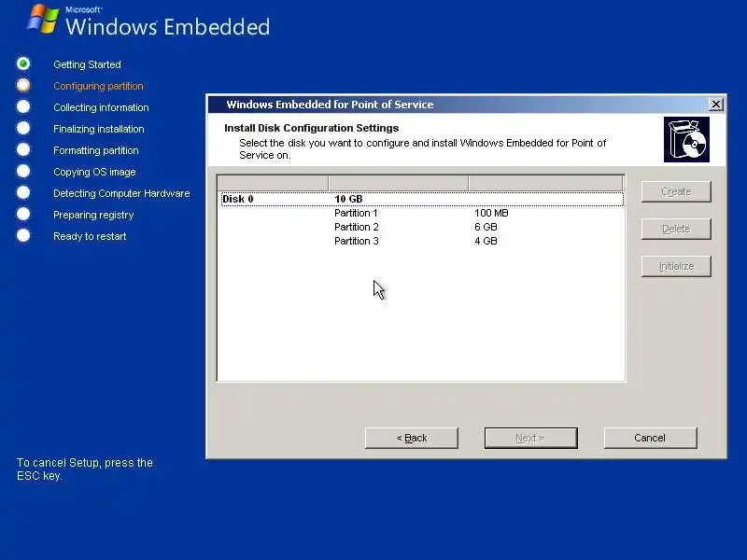Image resolution: width=747 pixels, height=560 pixels.
Task: Click the 6 GB size value
Action: [x=486, y=227]
